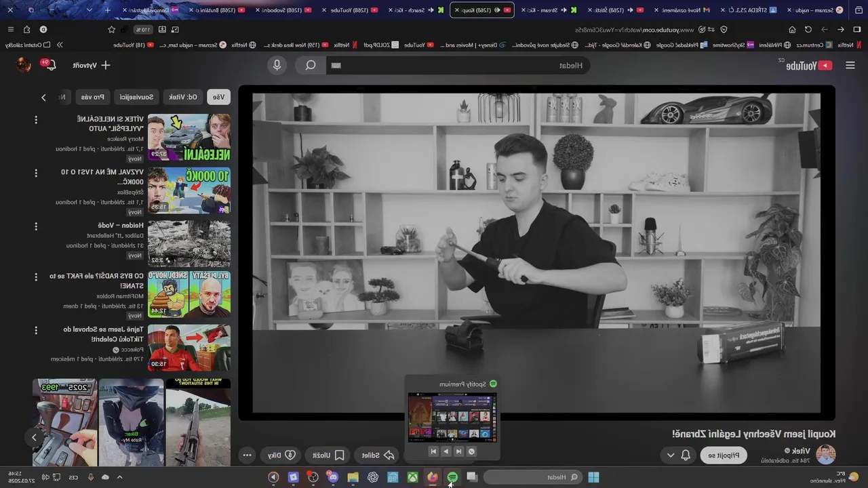Open the Windows Start menu
Image resolution: width=868 pixels, height=488 pixels.
point(593,477)
